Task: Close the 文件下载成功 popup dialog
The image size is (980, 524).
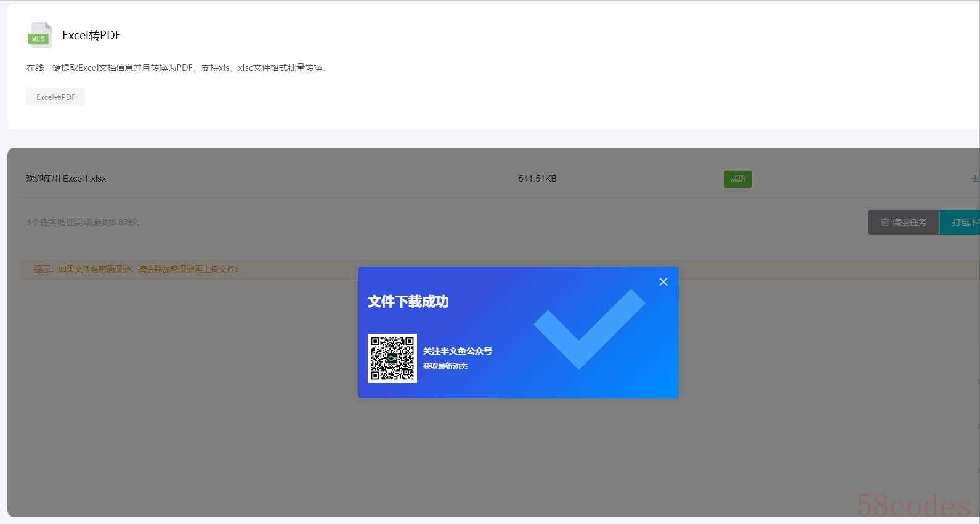Action: [x=663, y=281]
